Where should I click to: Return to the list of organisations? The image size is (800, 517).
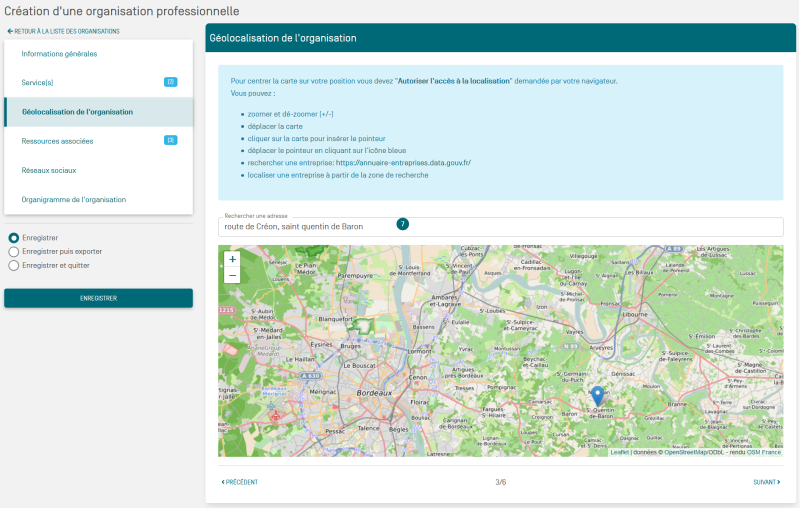pos(64,31)
